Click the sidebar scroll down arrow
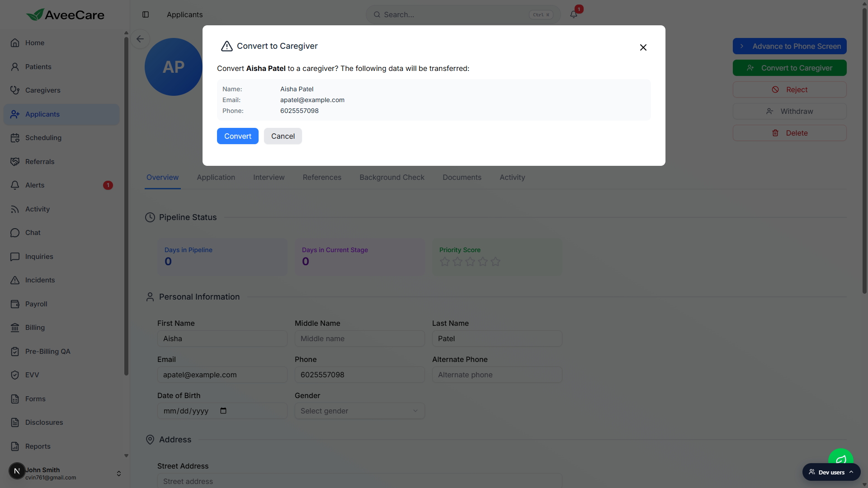 [126, 456]
